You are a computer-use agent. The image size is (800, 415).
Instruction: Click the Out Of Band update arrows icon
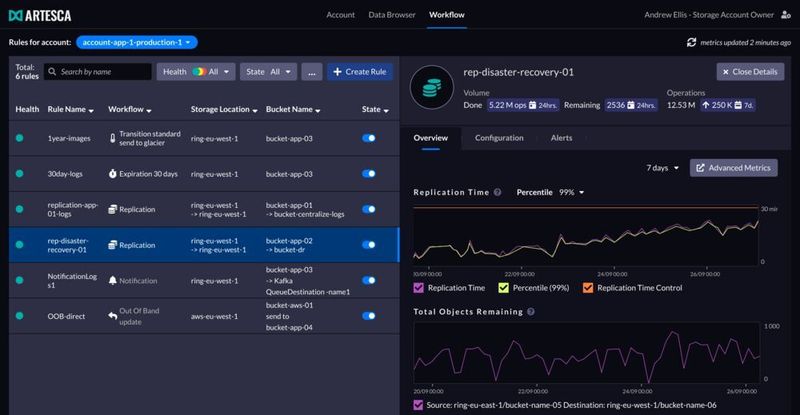pos(111,314)
